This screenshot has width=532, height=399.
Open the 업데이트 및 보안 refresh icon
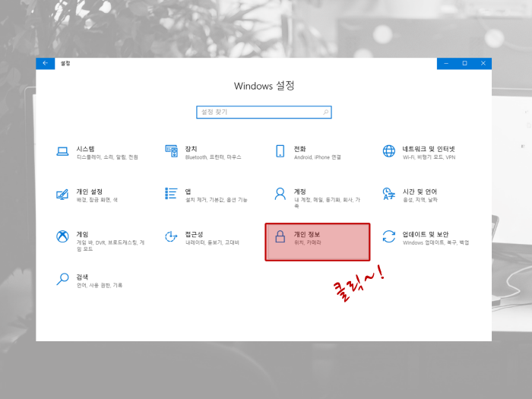click(x=389, y=236)
